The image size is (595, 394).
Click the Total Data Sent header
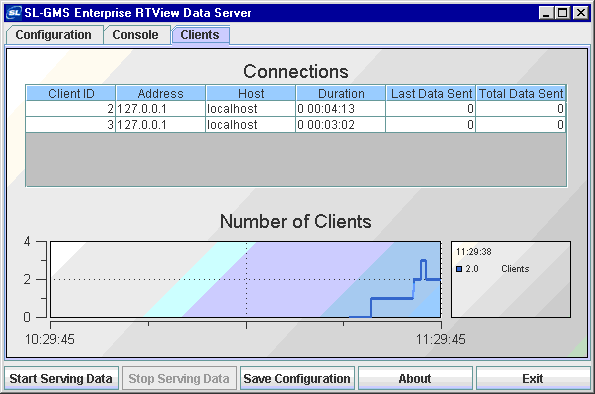pyautogui.click(x=521, y=93)
